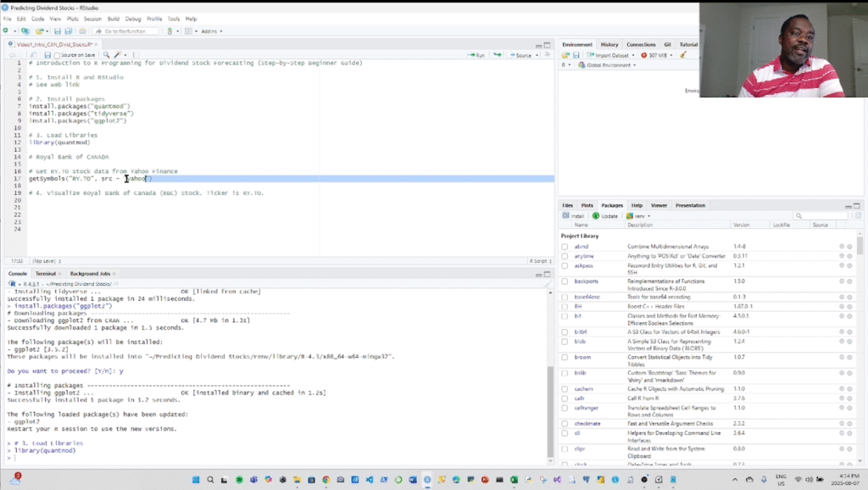
Task: Save the current script with the editor's disk icon
Action: [46, 55]
